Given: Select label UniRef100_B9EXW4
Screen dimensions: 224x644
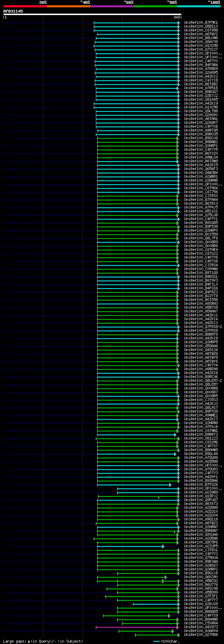Looking at the screenshot, I should pyautogui.click(x=201, y=561).
